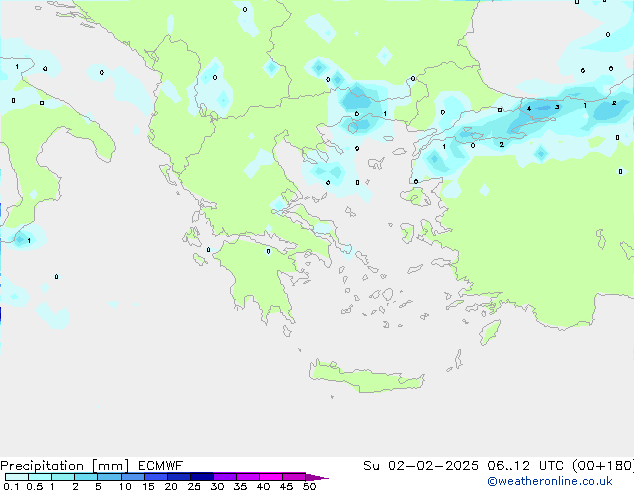Select the 25–30 mm dark blue legend swatch
This screenshot has height=490, width=634.
click(x=201, y=477)
